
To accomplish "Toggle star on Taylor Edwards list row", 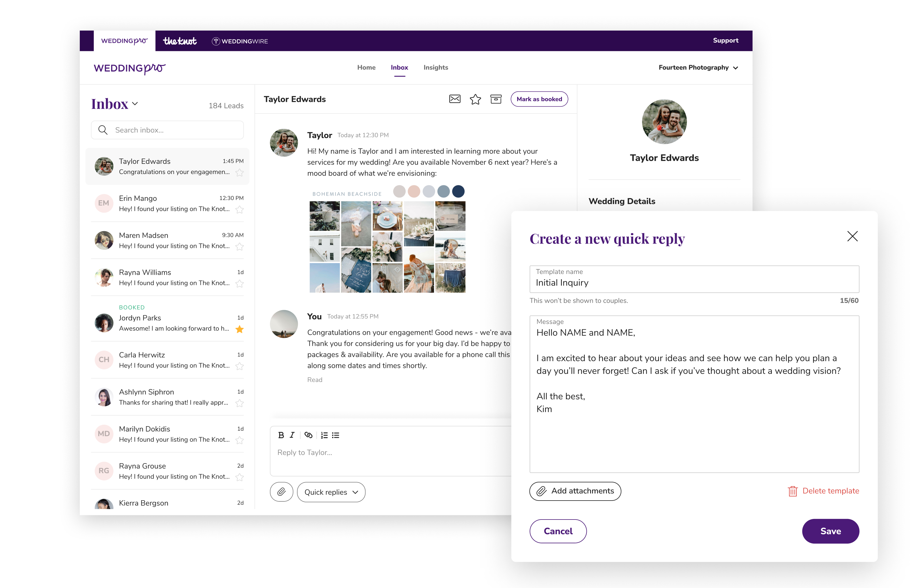I will pyautogui.click(x=240, y=173).
